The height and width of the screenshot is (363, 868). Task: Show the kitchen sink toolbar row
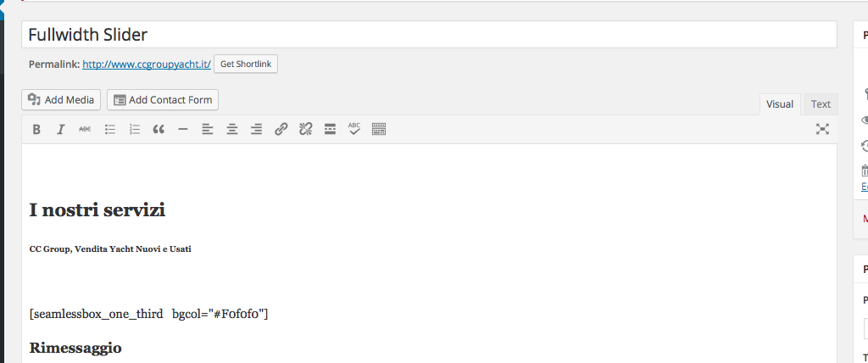pyautogui.click(x=379, y=130)
